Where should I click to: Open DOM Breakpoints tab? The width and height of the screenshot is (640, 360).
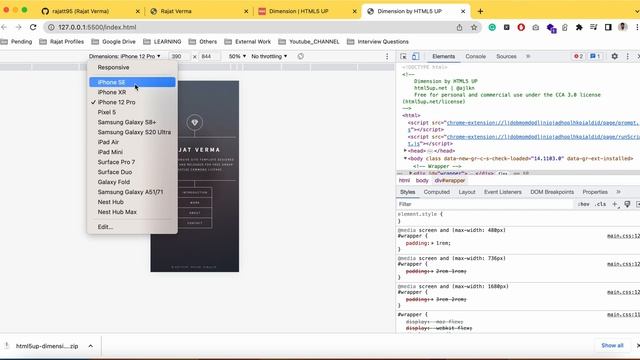[552, 192]
